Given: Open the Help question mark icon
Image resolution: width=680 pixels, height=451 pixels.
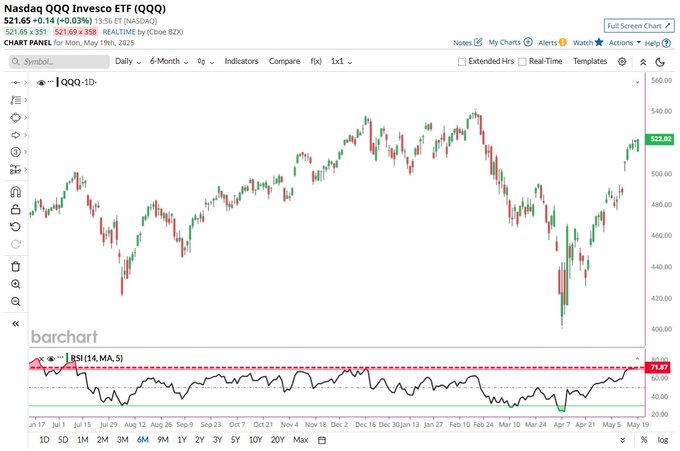Looking at the screenshot, I should point(667,43).
